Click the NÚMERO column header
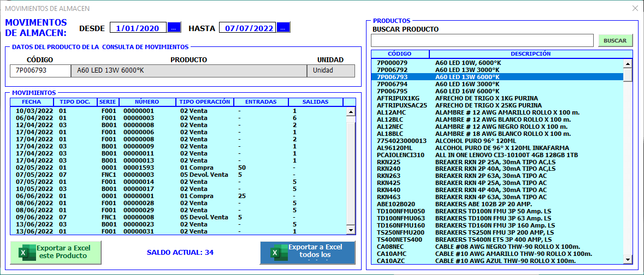Screen dimensions: 644x275 point(147,102)
